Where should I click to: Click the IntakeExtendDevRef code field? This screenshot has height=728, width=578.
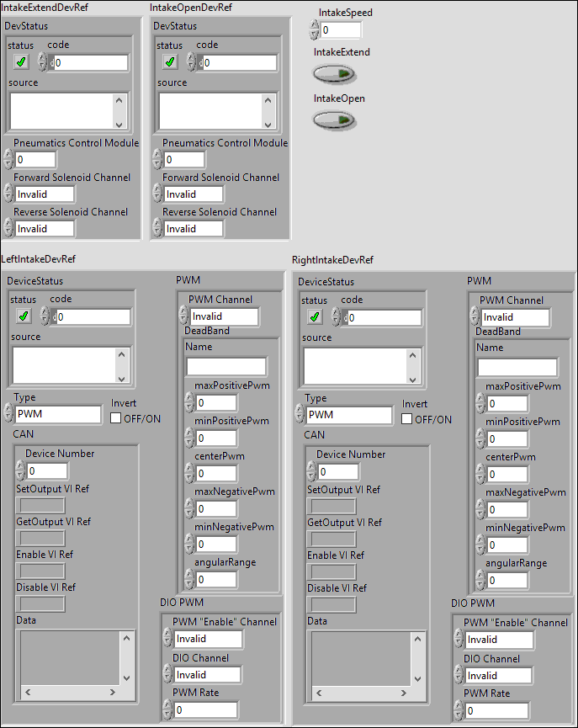click(91, 62)
